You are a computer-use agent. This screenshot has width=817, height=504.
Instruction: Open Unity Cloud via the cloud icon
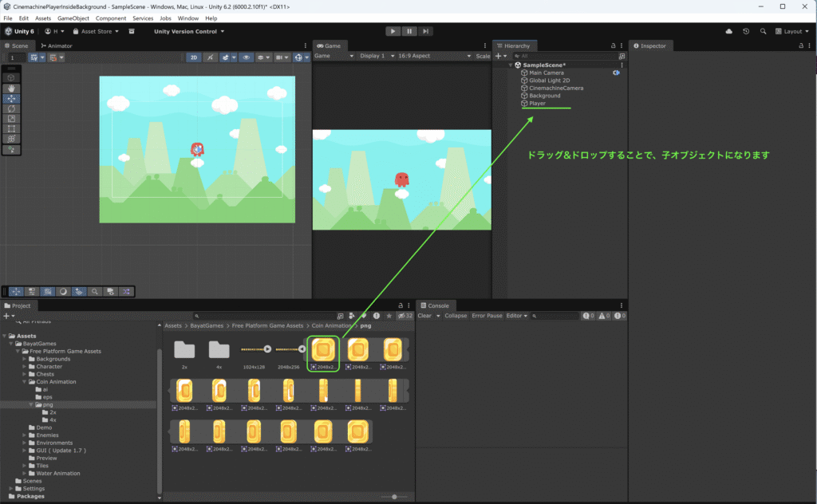728,31
